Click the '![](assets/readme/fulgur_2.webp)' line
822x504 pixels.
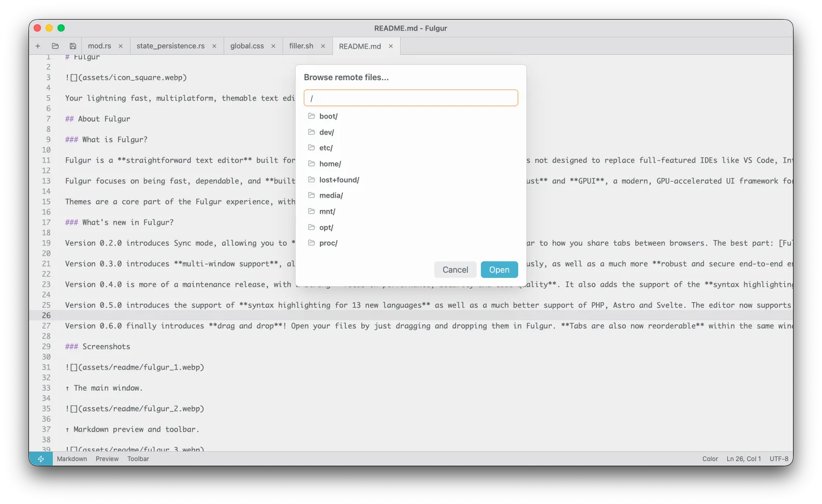coord(135,409)
